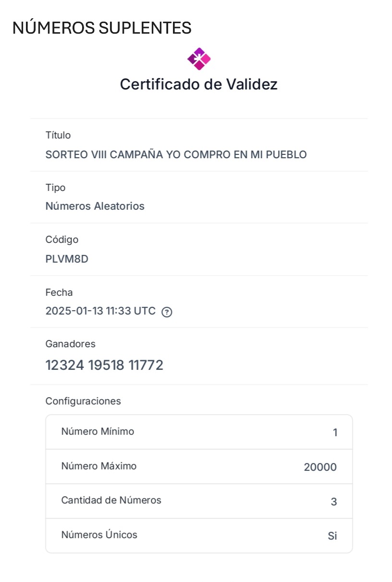
Task: Select the code PLVM8D
Action: pyautogui.click(x=67, y=259)
